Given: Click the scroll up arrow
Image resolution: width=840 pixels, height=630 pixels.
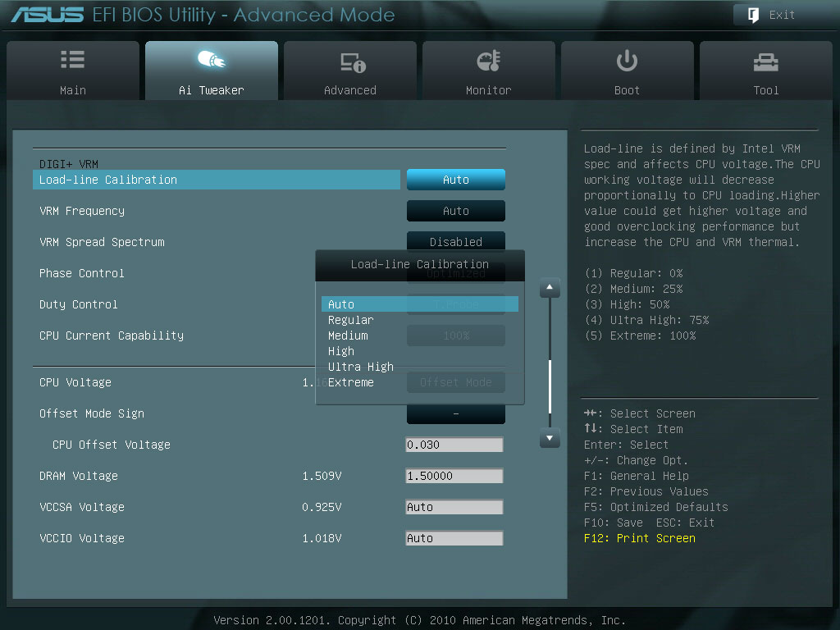Looking at the screenshot, I should click(550, 288).
